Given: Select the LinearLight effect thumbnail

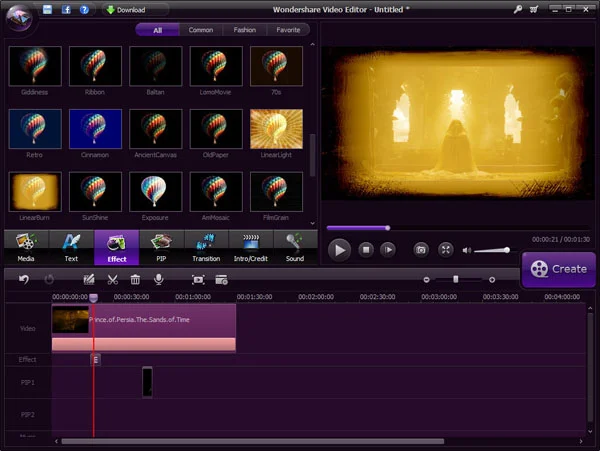Looking at the screenshot, I should tap(277, 129).
